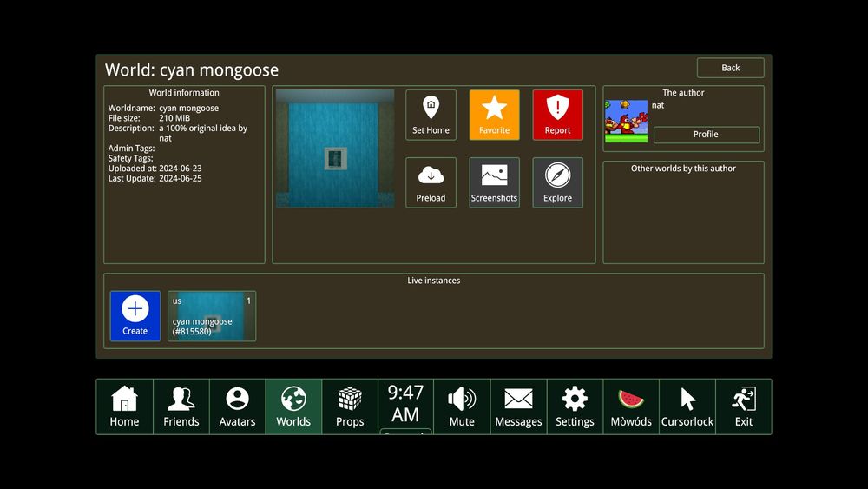Open the Props menu
The width and height of the screenshot is (868, 489).
tap(350, 406)
